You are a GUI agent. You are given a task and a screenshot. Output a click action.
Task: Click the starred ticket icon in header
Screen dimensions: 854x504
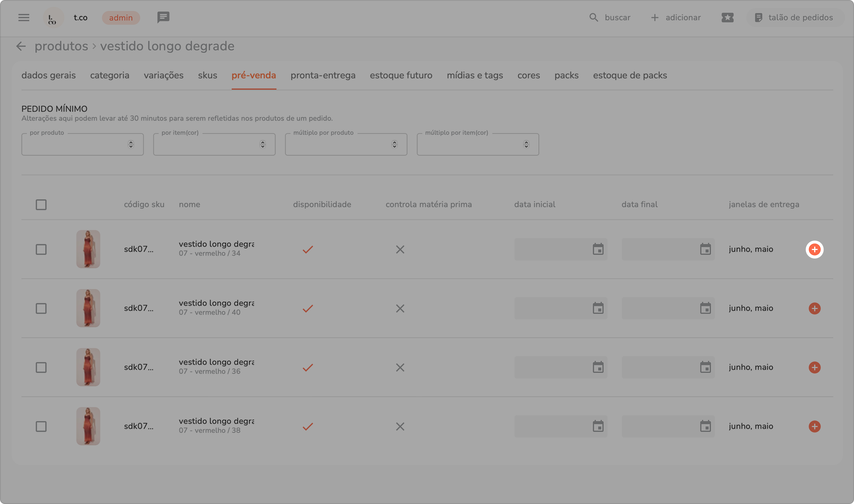pyautogui.click(x=727, y=17)
